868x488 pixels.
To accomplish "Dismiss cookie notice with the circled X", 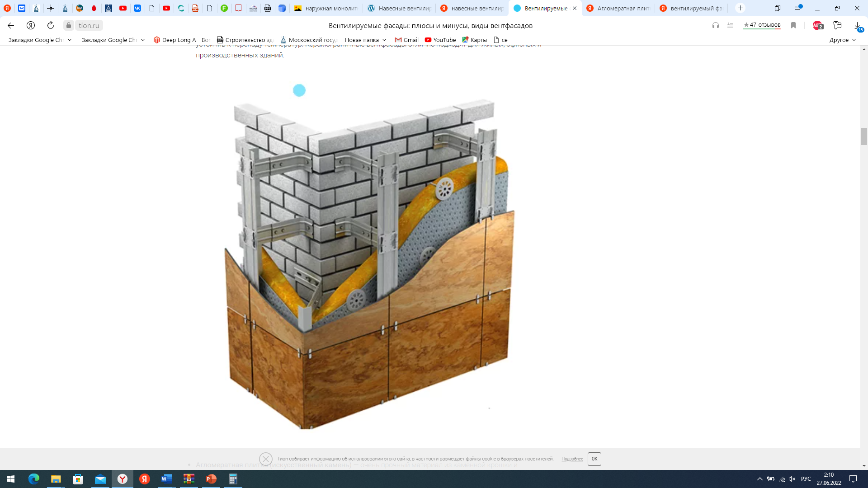I will pos(266,459).
